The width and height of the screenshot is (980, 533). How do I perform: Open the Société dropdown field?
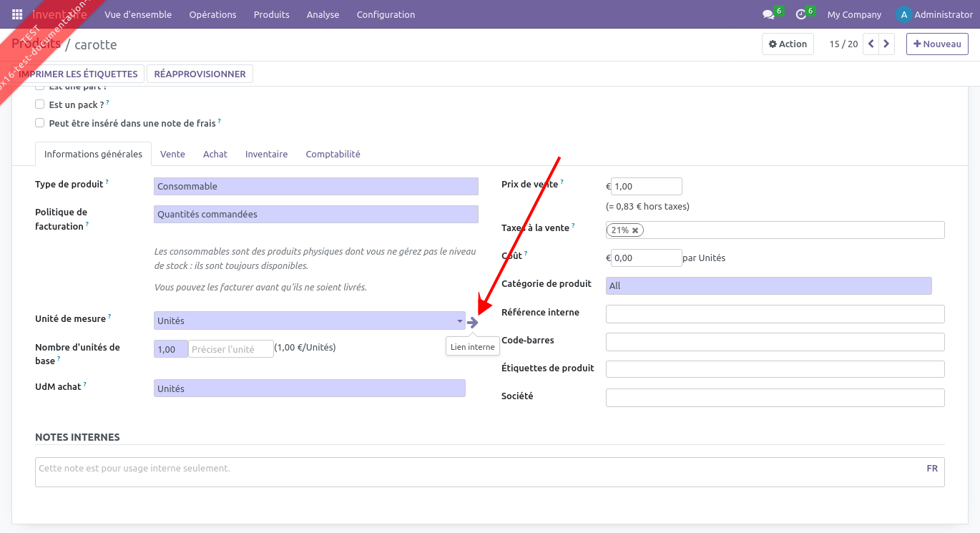pyautogui.click(x=775, y=398)
